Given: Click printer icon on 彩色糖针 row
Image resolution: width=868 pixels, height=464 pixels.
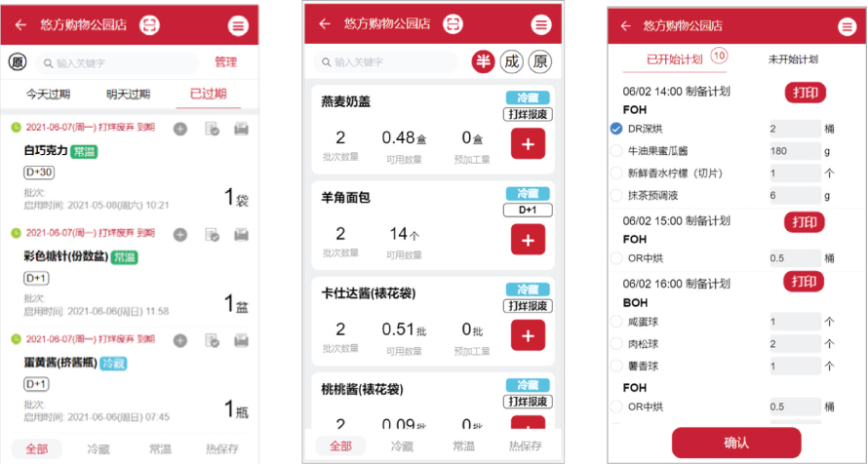Looking at the screenshot, I should coord(241,235).
